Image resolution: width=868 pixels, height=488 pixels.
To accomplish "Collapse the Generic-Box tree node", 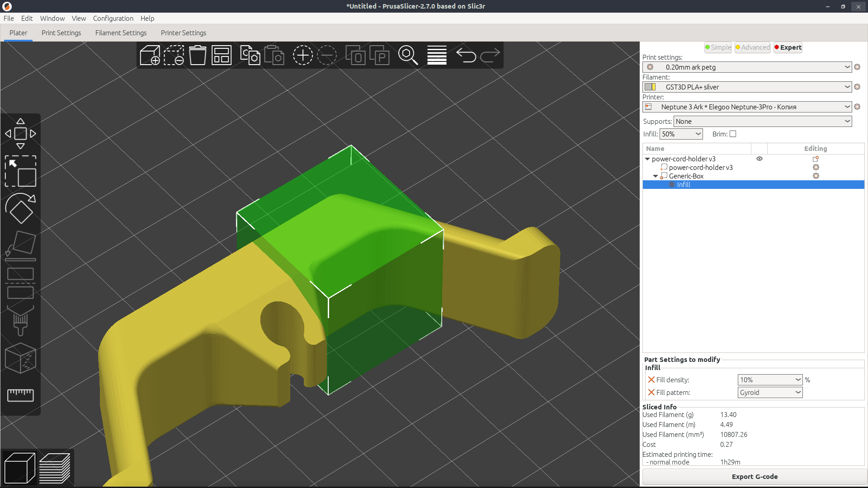I will [x=656, y=176].
